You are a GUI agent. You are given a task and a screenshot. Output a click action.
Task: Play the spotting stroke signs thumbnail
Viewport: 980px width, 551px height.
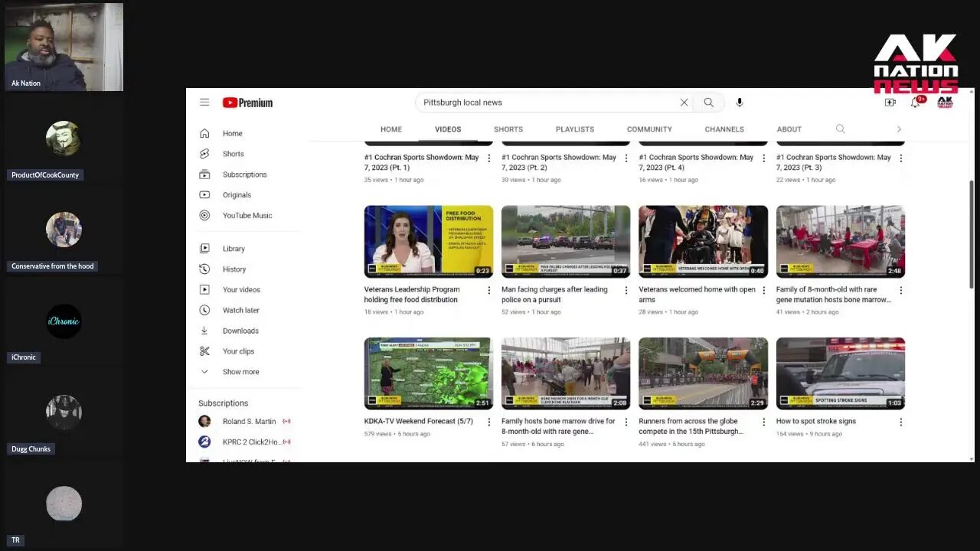point(841,373)
